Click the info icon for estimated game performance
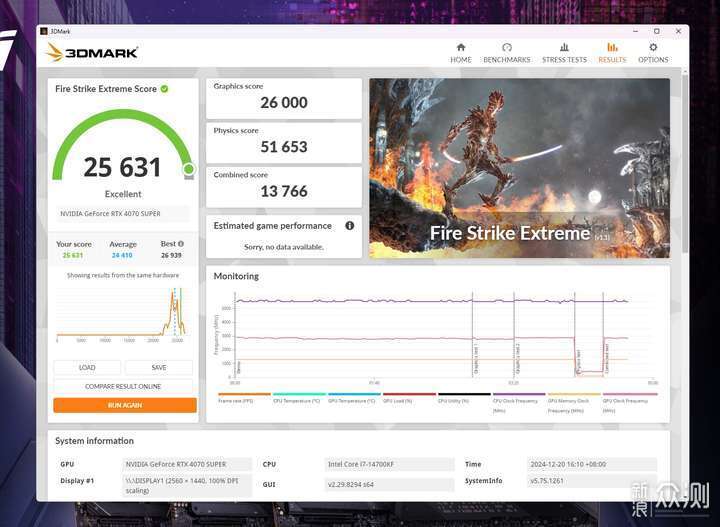This screenshot has height=527, width=720. pyautogui.click(x=349, y=225)
